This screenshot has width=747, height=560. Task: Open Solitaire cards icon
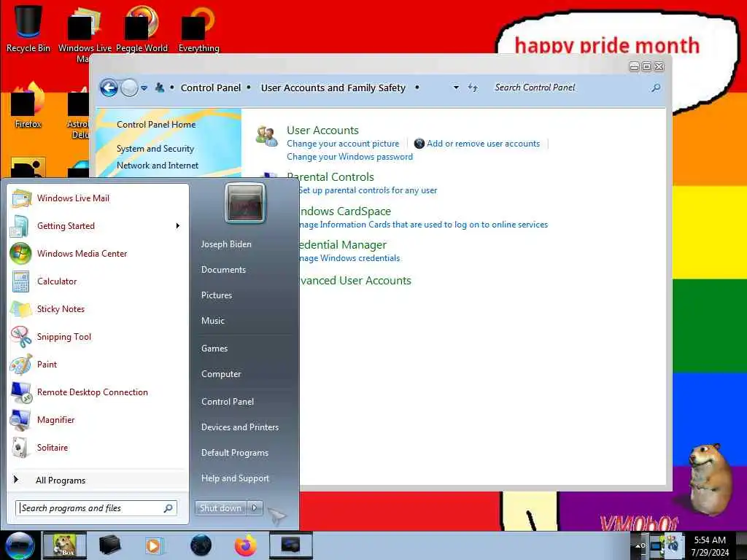click(x=20, y=447)
